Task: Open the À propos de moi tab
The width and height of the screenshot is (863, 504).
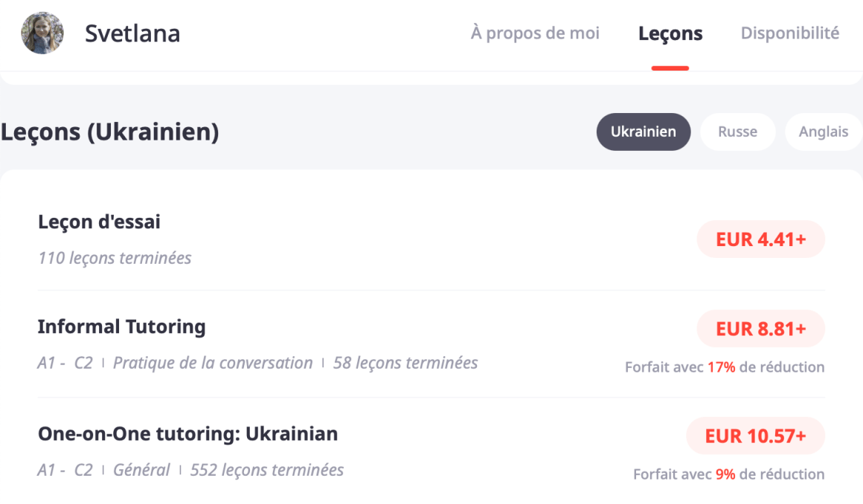Action: (x=535, y=33)
